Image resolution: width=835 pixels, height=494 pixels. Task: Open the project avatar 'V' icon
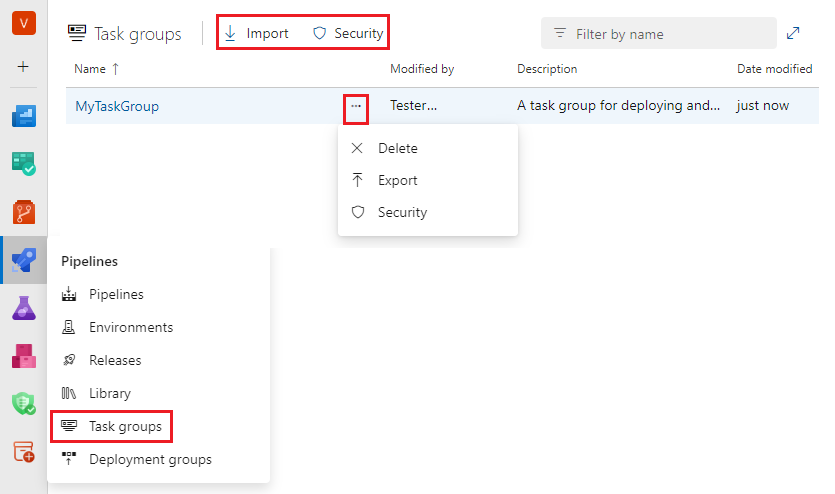click(23, 21)
